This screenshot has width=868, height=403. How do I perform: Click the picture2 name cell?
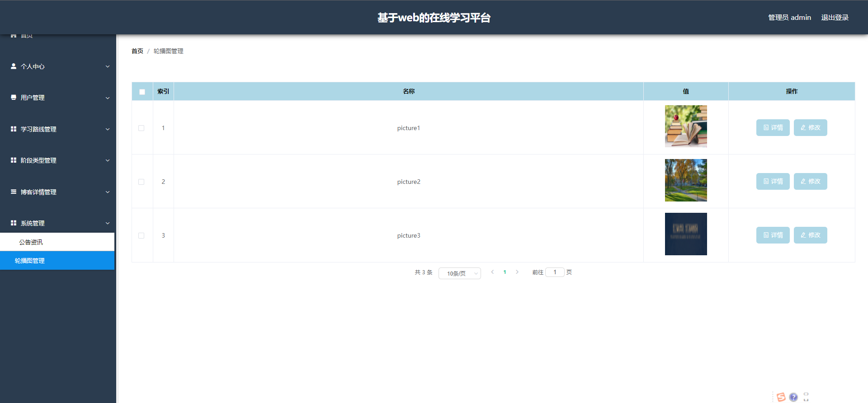[x=409, y=182]
